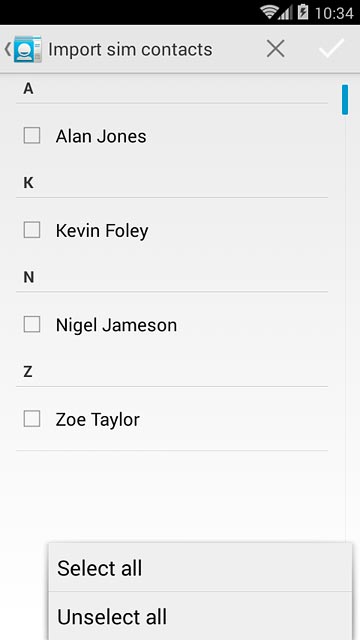
Task: Tap the 10:34 clock in status bar
Action: (334, 13)
